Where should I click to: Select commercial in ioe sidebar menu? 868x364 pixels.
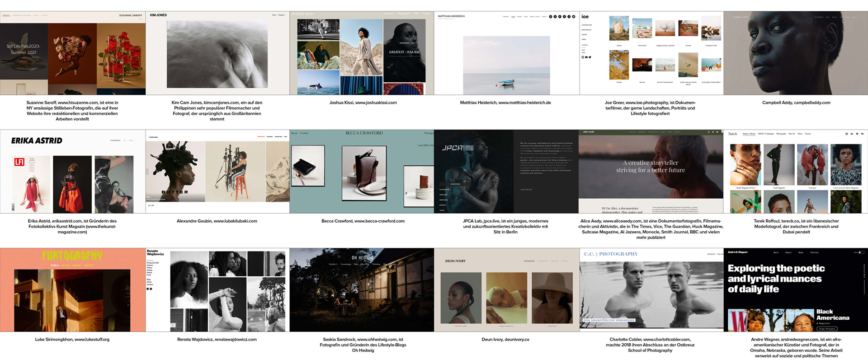pyautogui.click(x=586, y=25)
